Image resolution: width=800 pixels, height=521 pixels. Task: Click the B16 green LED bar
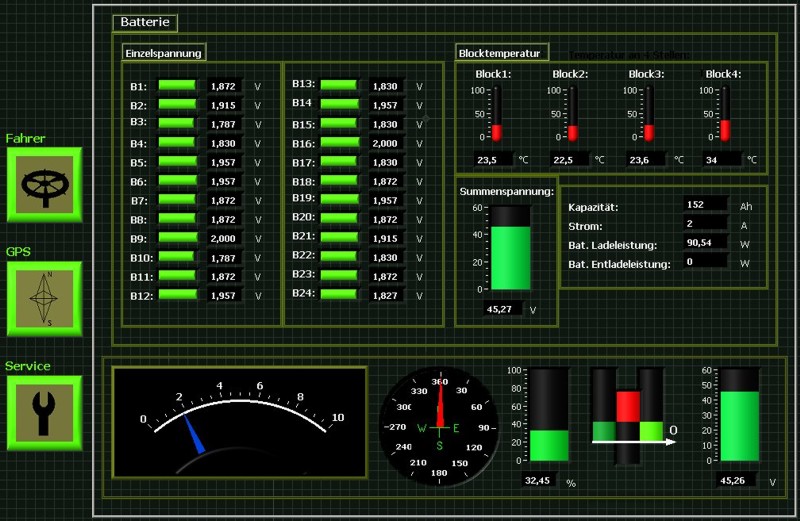coord(339,143)
